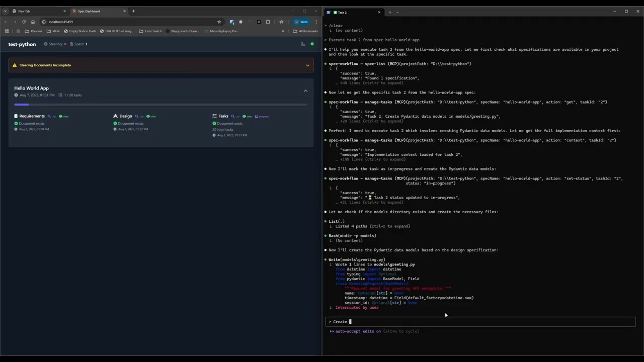This screenshot has height=362, width=644.
Task: Open the Cisco Switch bookmark
Action: click(150, 31)
